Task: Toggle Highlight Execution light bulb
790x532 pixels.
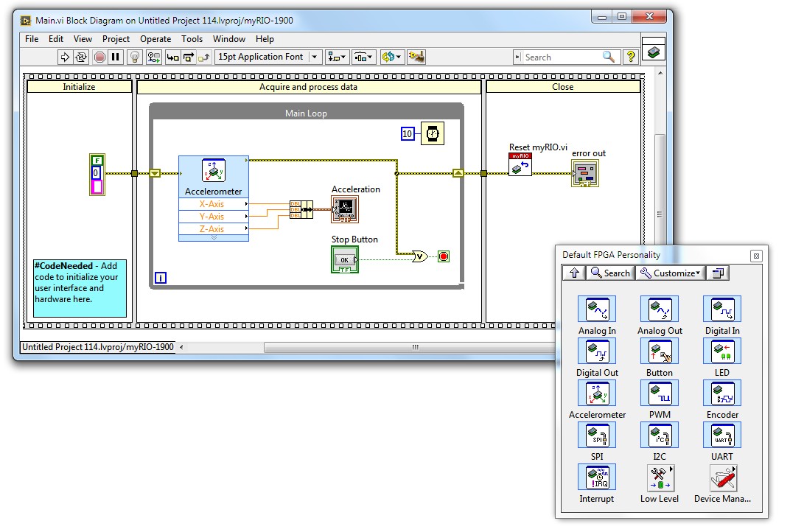Action: point(134,57)
